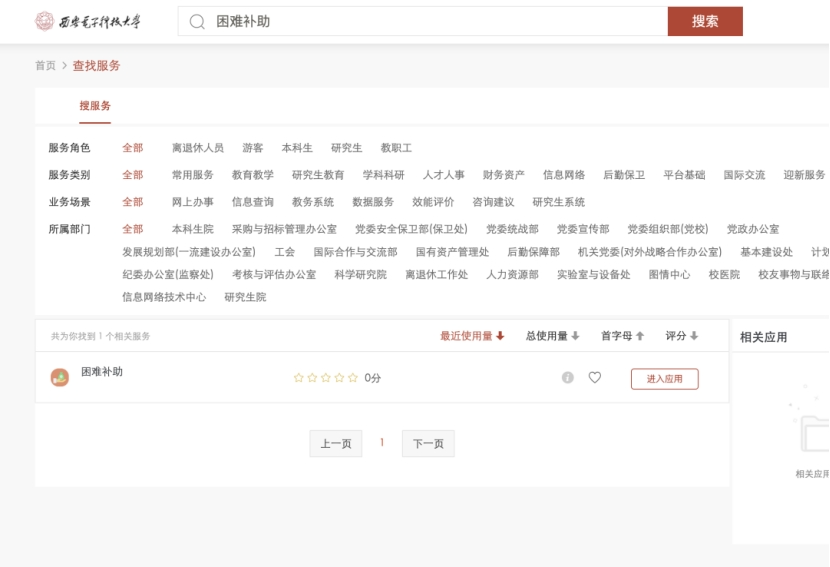Click the 困难补助 service app icon
Screen dimensions: 830x567
pos(60,377)
